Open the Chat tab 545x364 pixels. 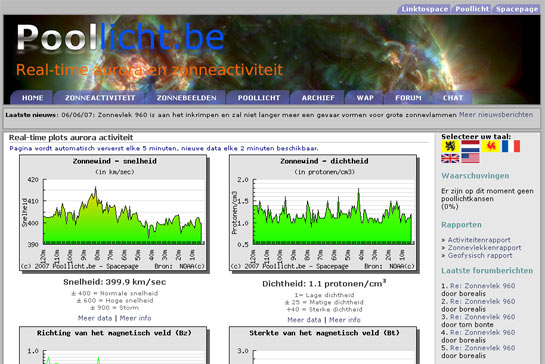453,98
